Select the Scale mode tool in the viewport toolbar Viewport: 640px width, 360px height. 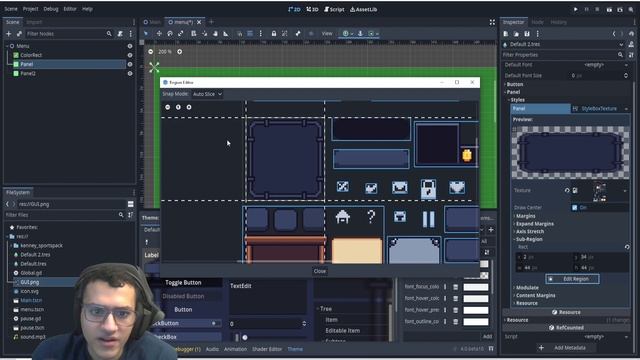(181, 33)
